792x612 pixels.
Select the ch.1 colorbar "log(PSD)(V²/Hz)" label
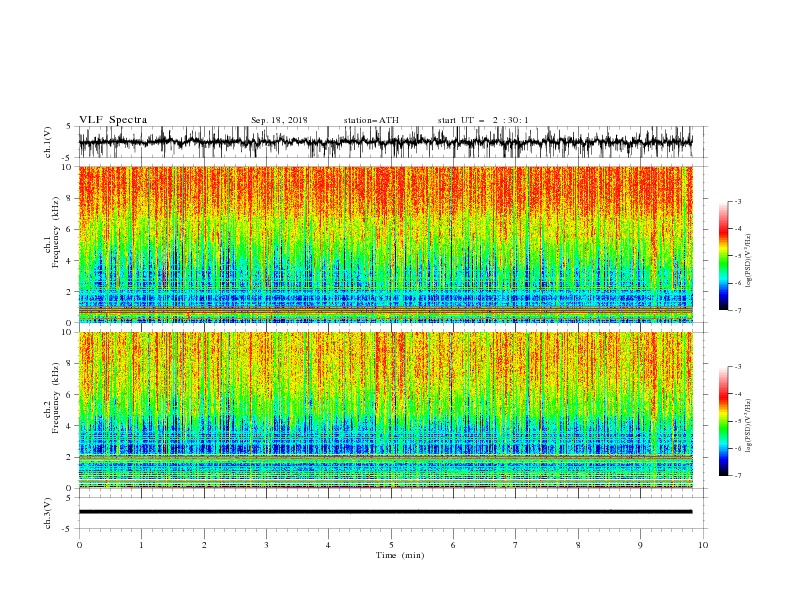[x=750, y=261]
